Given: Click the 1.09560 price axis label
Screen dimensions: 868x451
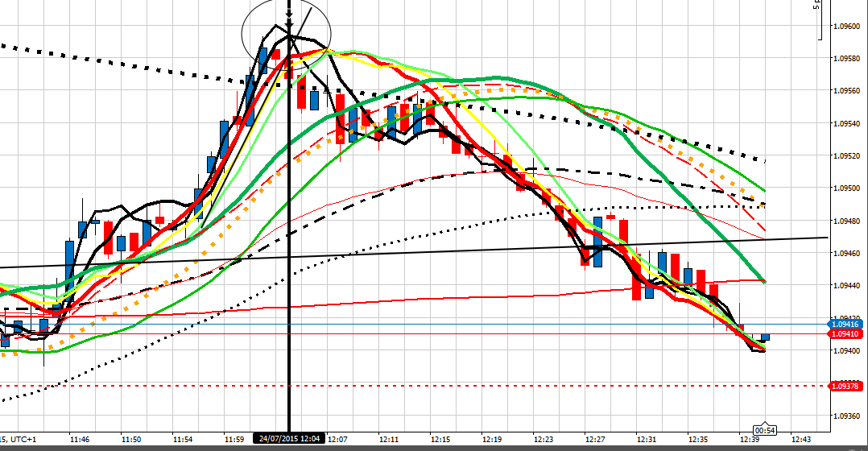Looking at the screenshot, I should click(x=846, y=91).
